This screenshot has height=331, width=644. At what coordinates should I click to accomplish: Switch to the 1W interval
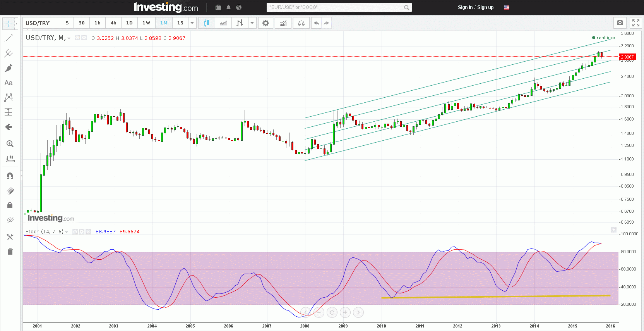[x=146, y=23]
